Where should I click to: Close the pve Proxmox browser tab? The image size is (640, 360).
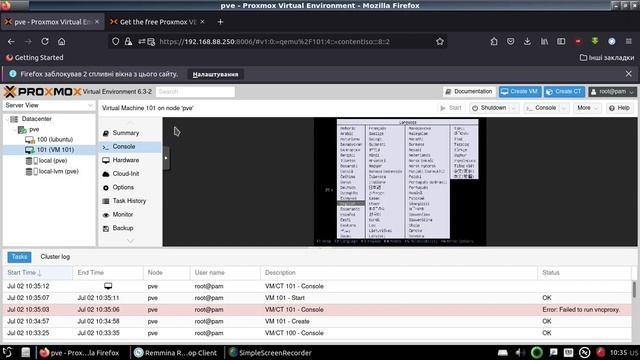click(x=97, y=22)
